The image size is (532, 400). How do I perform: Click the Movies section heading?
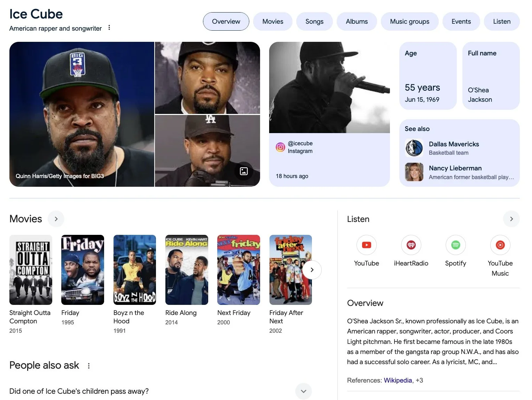pyautogui.click(x=26, y=219)
